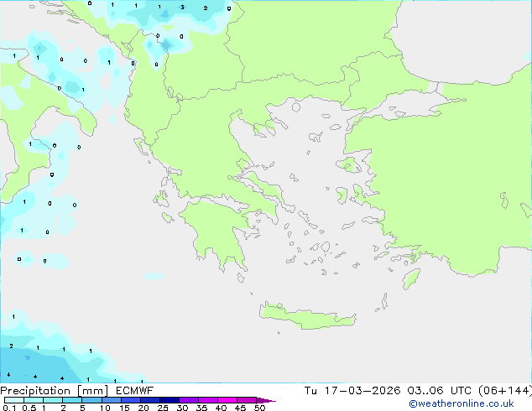Click the 1–2 mm legend swatch
This screenshot has width=532, height=411.
coord(53,400)
